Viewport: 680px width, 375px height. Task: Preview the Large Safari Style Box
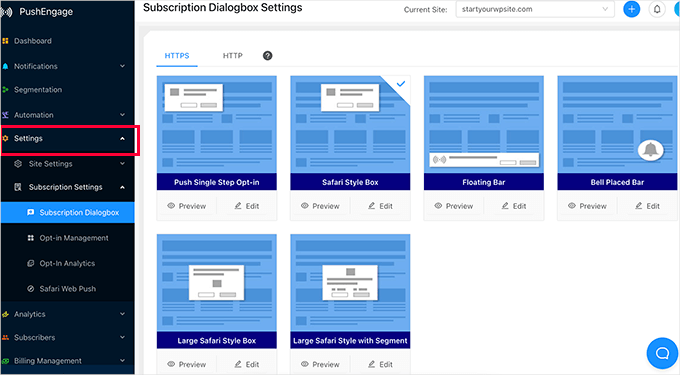[186, 364]
